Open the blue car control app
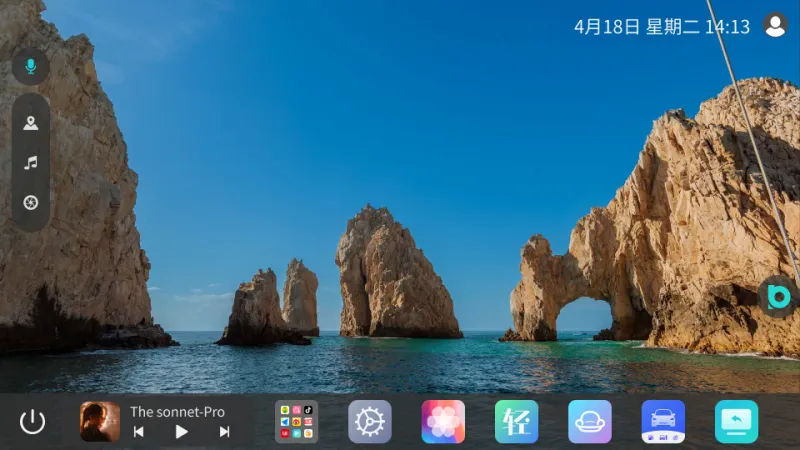Image resolution: width=800 pixels, height=450 pixels. 663,421
